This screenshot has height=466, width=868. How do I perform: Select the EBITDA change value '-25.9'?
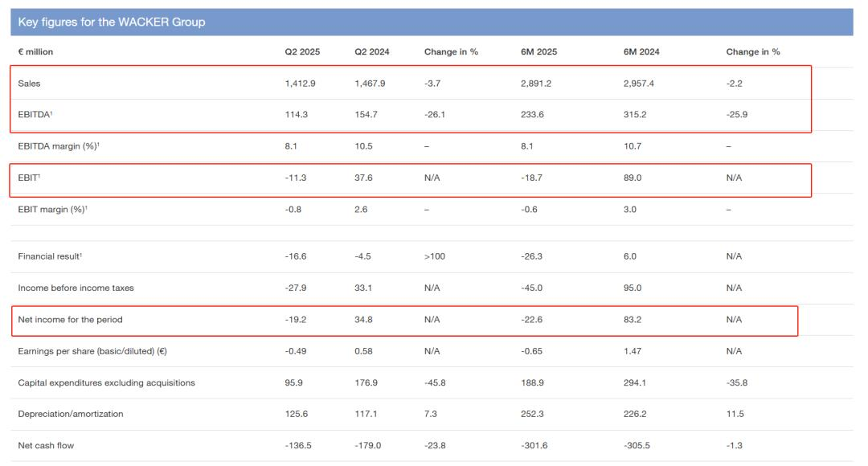[x=737, y=115]
